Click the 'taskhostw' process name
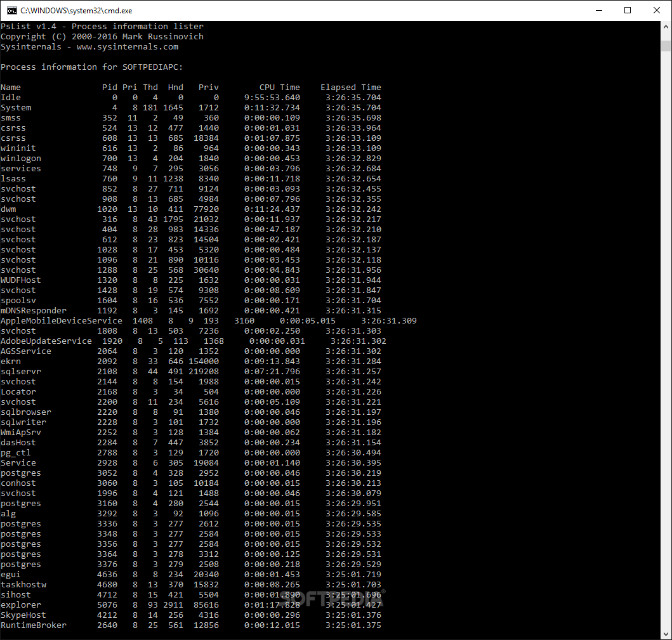 coord(23,585)
